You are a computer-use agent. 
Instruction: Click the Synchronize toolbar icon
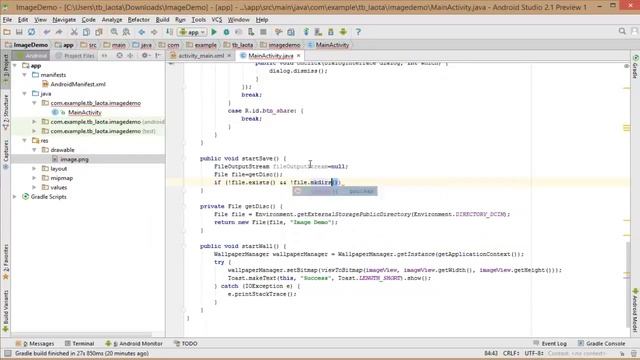tap(31, 32)
